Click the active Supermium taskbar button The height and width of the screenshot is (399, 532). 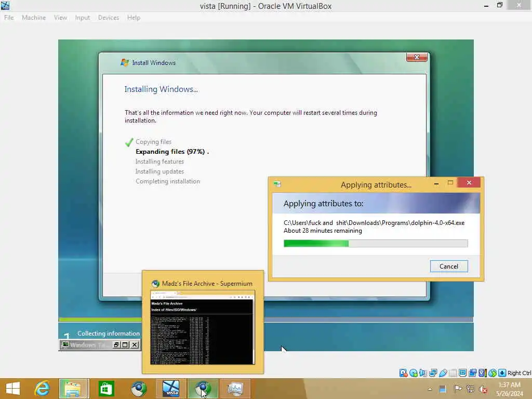point(203,389)
